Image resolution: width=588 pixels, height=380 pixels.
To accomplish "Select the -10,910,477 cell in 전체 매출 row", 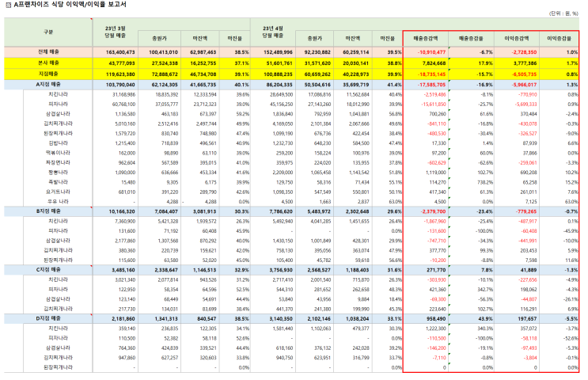I will pos(431,52).
